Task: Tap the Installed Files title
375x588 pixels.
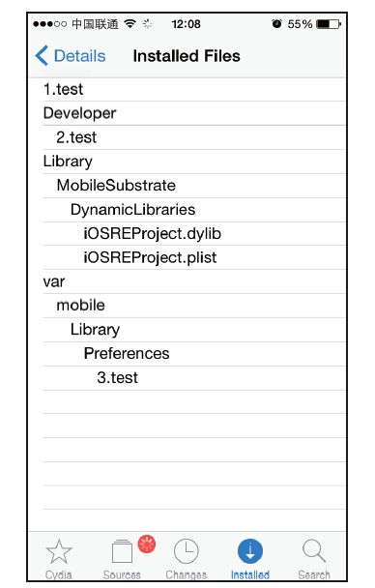Action: point(187,56)
